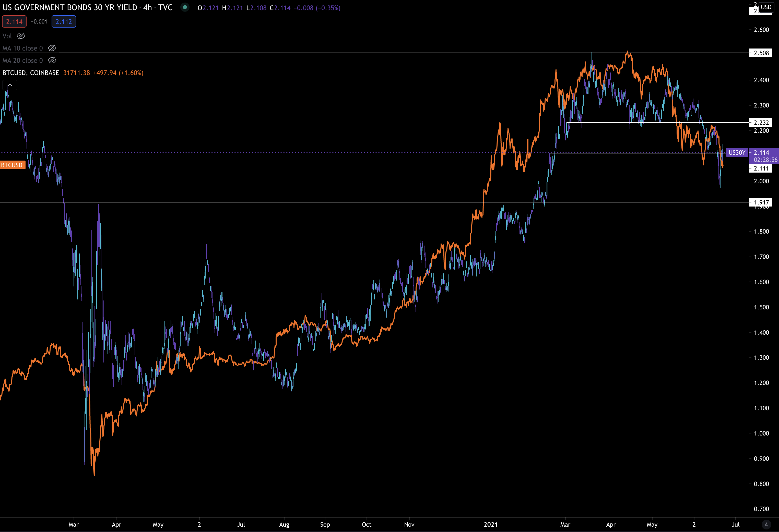Click the red 2.114 sell price button

(x=14, y=22)
